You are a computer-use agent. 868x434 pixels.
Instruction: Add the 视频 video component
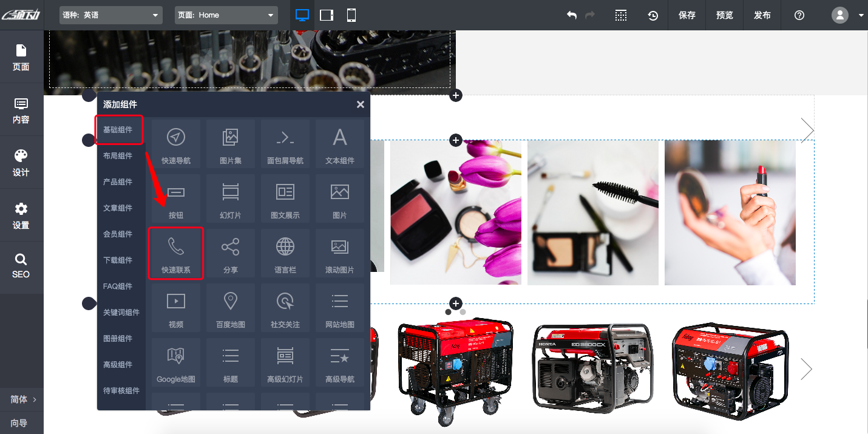175,308
